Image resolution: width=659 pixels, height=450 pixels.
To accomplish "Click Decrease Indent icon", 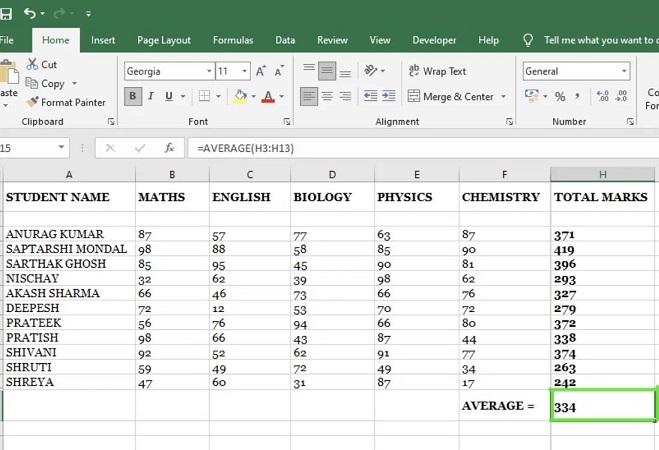I will click(370, 96).
